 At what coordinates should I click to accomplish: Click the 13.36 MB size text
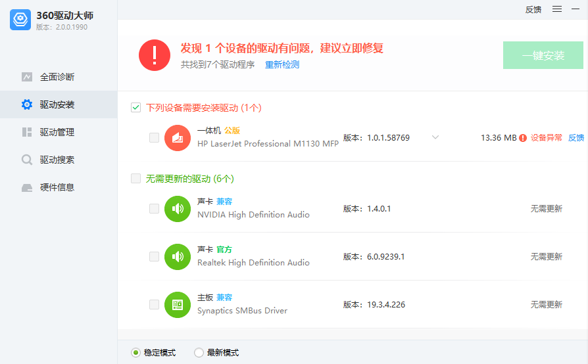499,138
